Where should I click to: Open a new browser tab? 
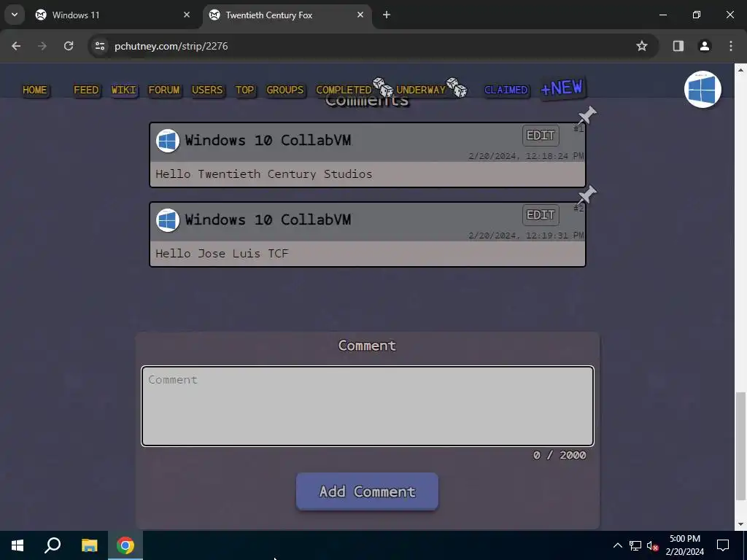tap(387, 15)
